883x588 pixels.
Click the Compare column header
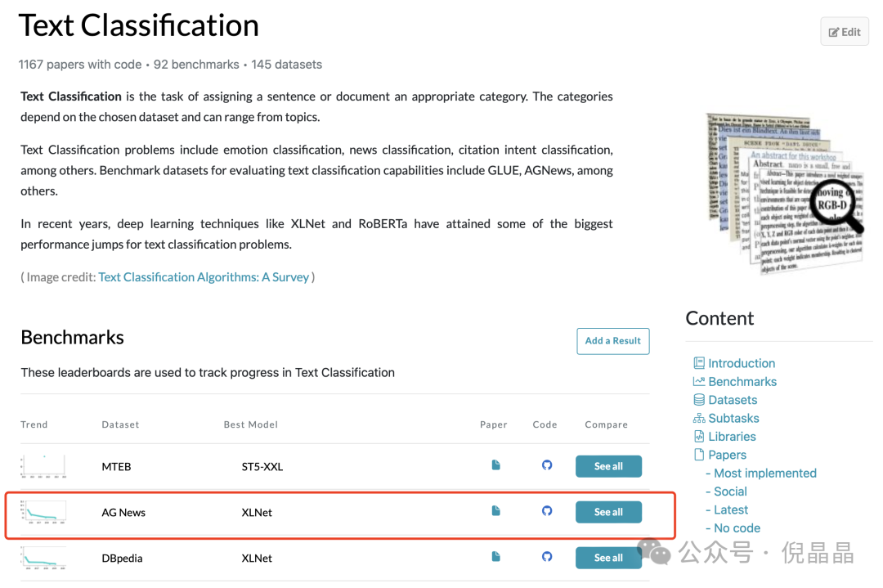pyautogui.click(x=606, y=424)
